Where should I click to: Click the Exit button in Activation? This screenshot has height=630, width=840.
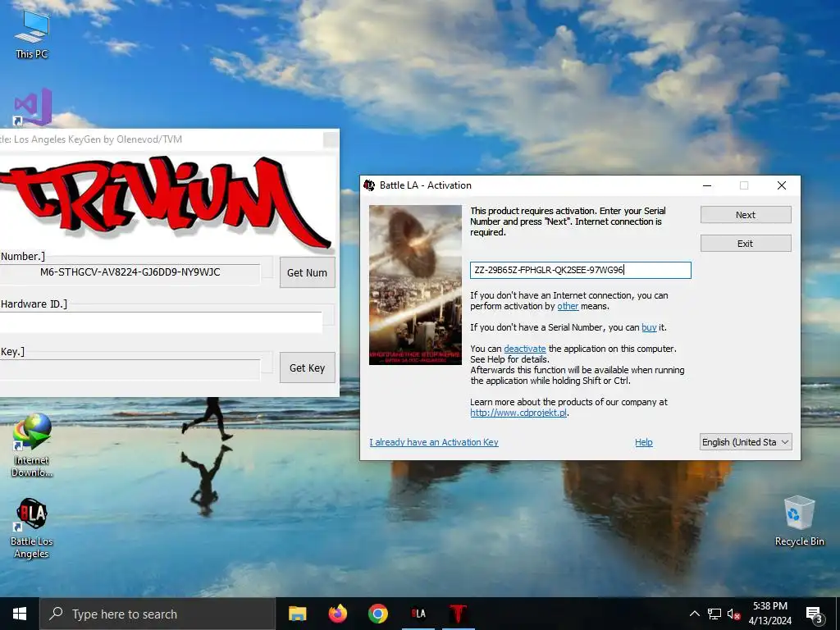point(745,243)
